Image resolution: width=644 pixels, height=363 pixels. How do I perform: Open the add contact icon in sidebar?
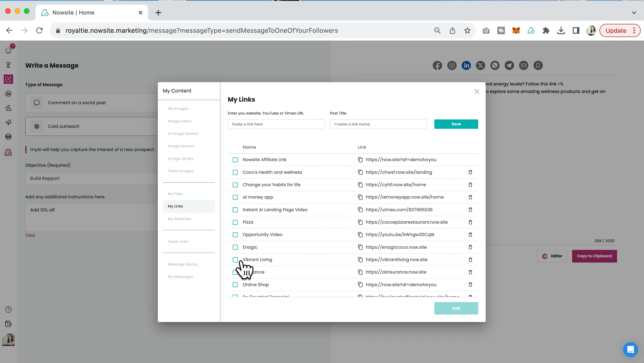click(8, 108)
